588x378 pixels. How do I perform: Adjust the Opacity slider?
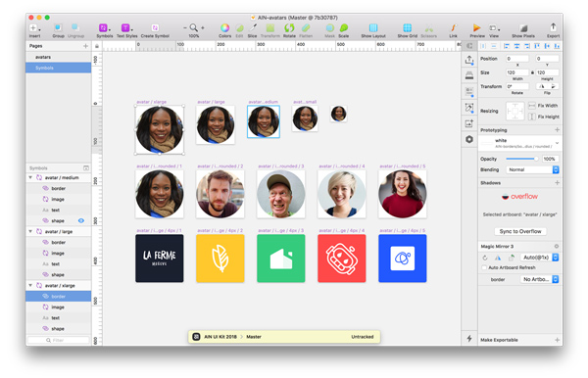click(x=521, y=159)
